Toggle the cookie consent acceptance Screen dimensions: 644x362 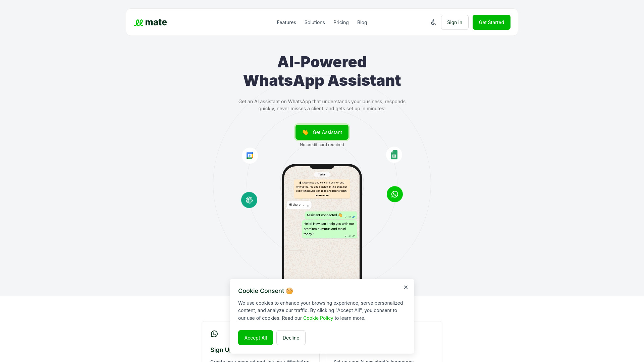(255, 337)
